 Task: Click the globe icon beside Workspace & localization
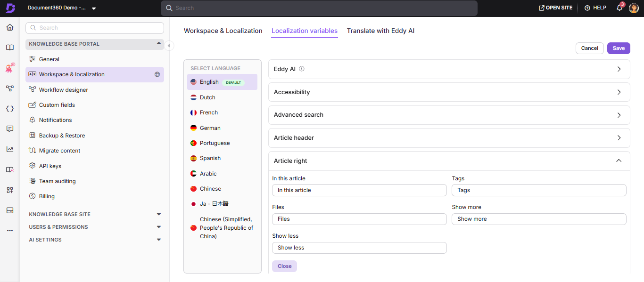click(x=157, y=74)
